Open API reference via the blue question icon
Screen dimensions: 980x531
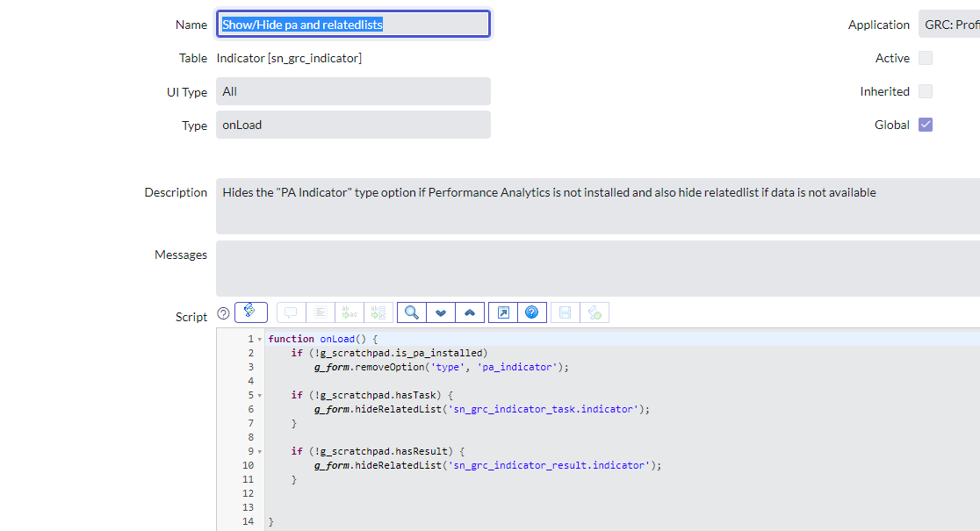pos(533,312)
